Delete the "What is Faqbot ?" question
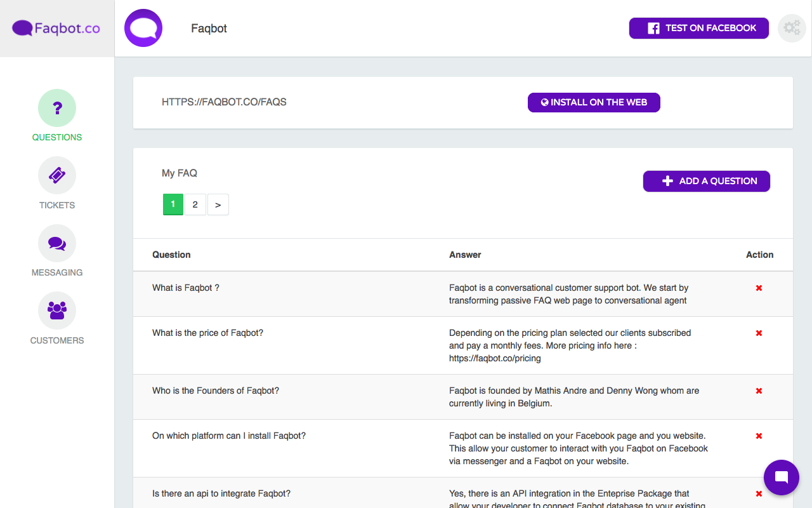 [x=759, y=288]
